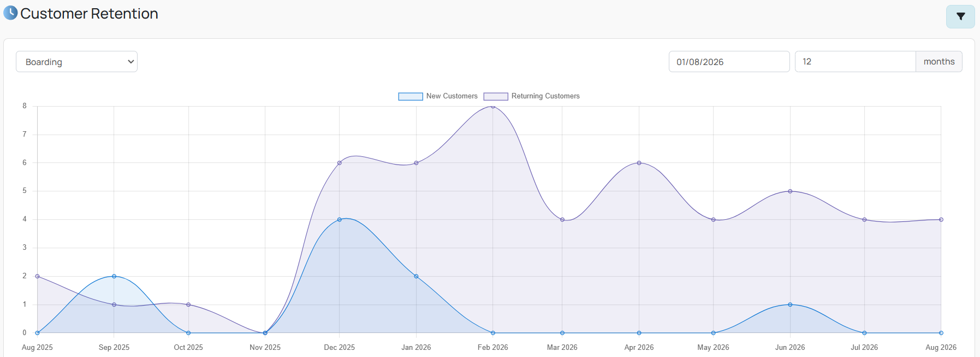The image size is (980, 357).
Task: Select New Customers point at Sep 2025
Action: click(x=114, y=276)
